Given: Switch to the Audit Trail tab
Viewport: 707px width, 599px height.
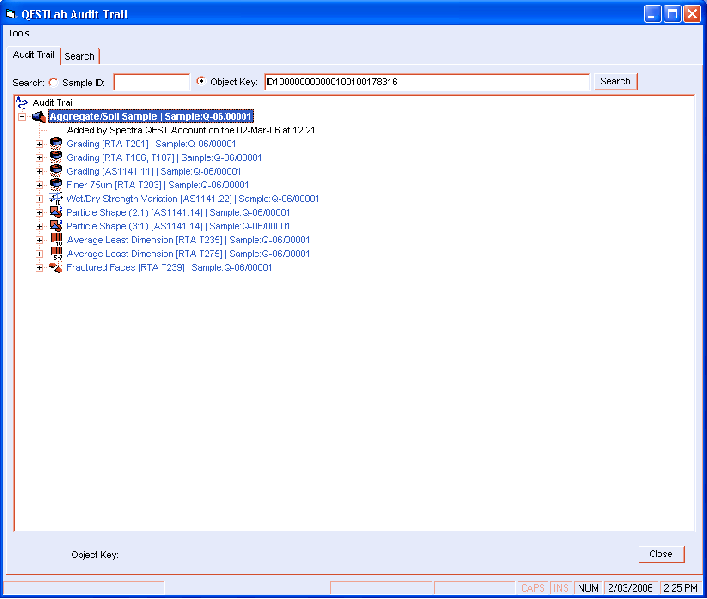Looking at the screenshot, I should 33,55.
